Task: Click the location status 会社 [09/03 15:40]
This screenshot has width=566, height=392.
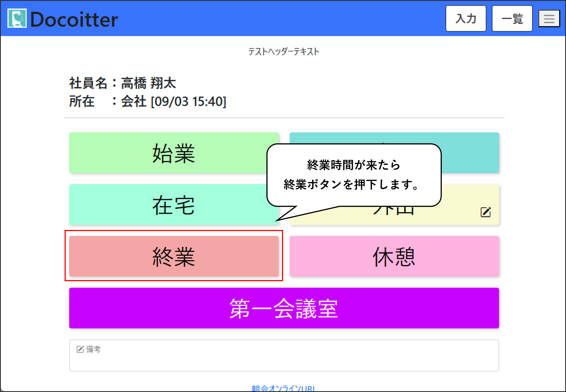Action: tap(174, 101)
